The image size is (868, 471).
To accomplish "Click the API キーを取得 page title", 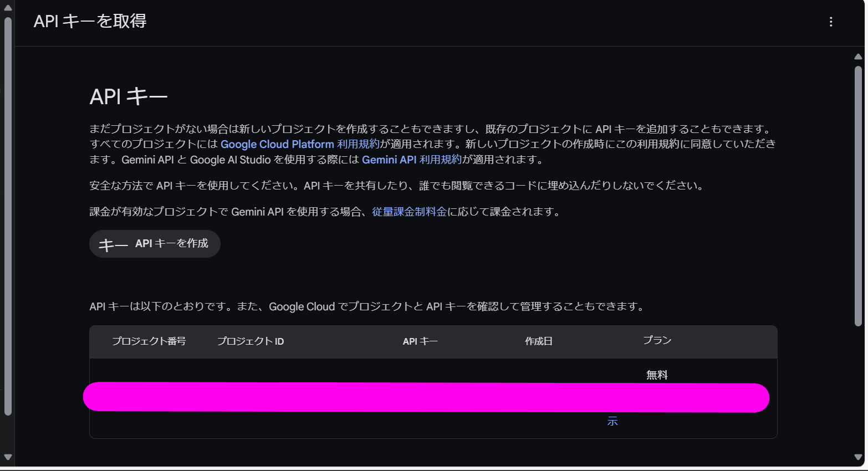I will point(90,21).
